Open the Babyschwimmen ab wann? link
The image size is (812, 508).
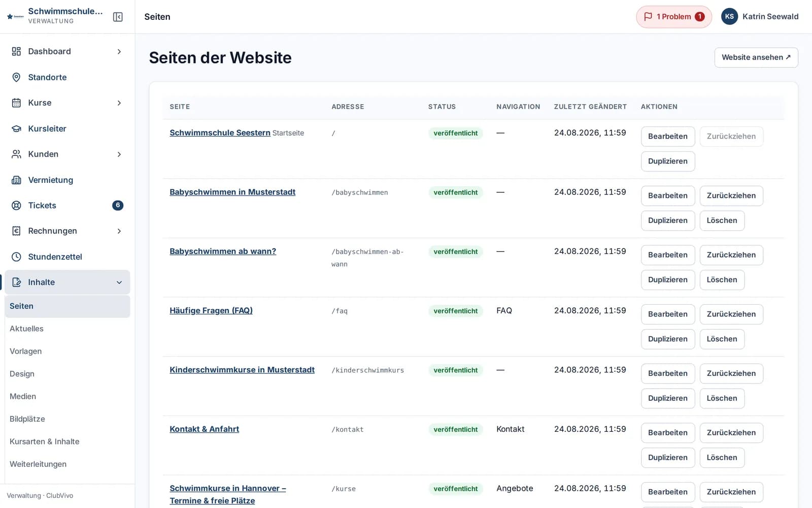(x=223, y=251)
